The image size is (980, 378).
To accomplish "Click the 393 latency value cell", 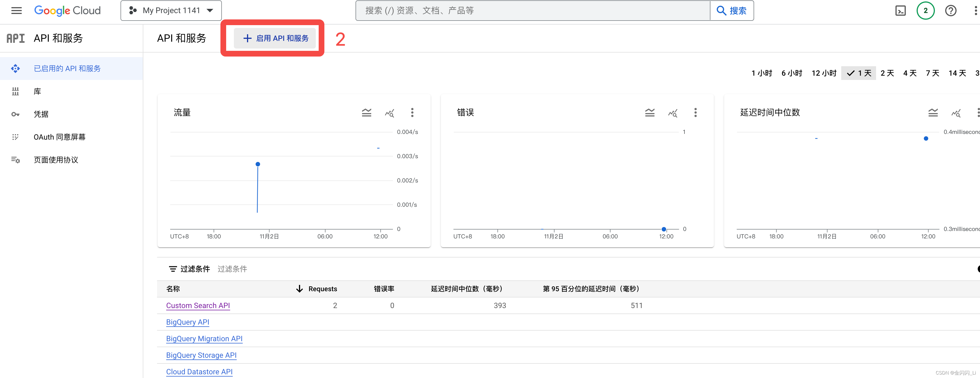I will point(500,305).
